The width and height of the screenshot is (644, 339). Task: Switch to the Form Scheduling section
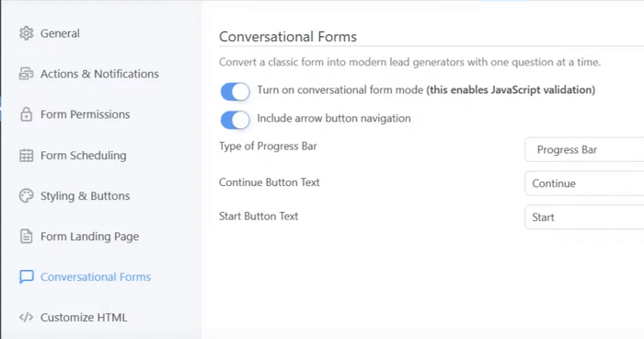tap(84, 156)
